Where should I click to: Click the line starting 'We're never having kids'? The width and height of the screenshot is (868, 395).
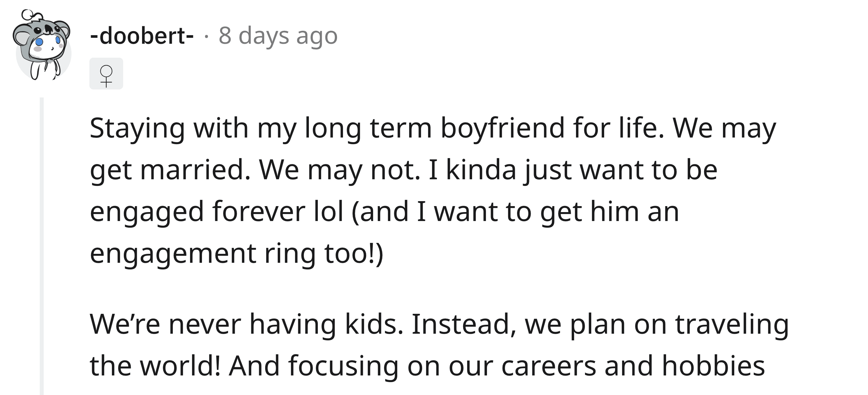[x=439, y=325]
